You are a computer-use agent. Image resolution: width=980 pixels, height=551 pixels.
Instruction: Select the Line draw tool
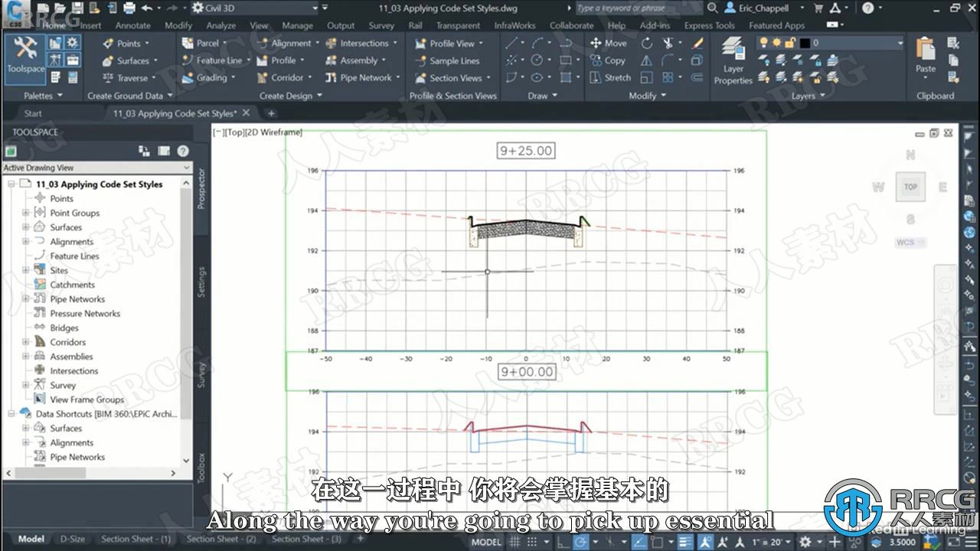pyautogui.click(x=512, y=44)
